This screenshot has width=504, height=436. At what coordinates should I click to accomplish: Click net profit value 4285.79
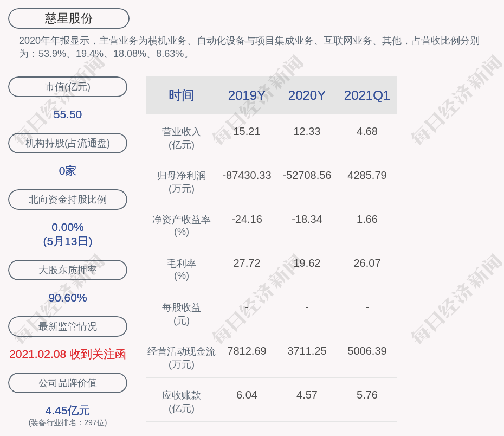(367, 175)
